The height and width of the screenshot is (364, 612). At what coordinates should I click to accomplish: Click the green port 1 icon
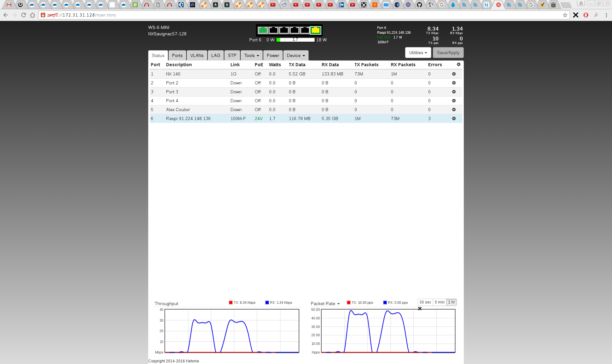point(263,30)
